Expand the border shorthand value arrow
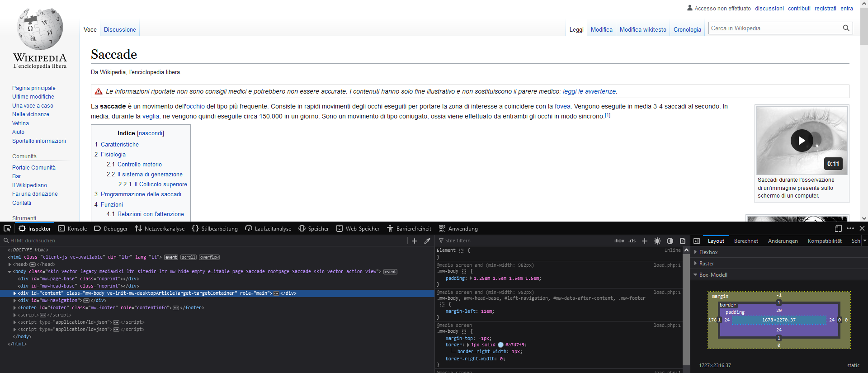The height and width of the screenshot is (373, 868). pyautogui.click(x=468, y=345)
